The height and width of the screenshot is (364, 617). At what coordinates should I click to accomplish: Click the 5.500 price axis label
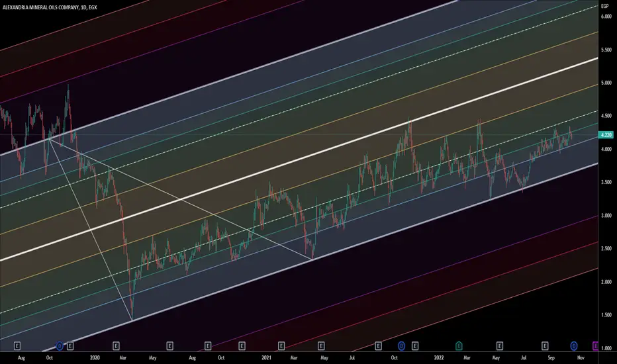point(606,50)
